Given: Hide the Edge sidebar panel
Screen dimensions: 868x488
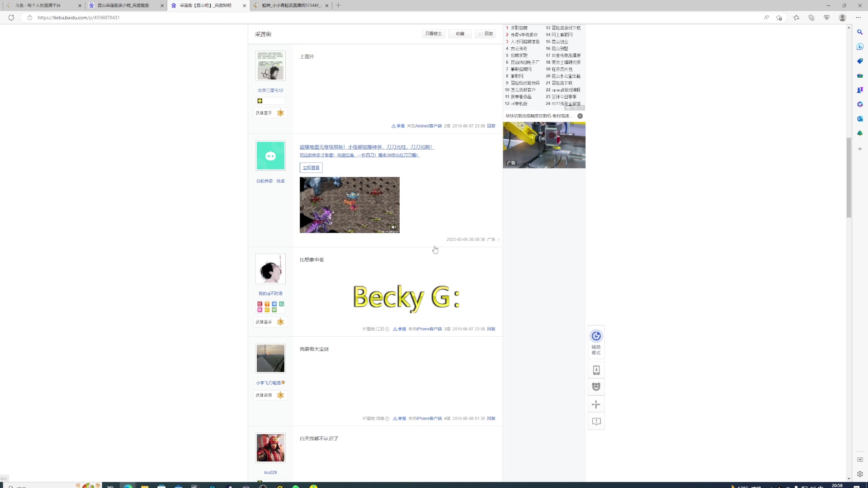Looking at the screenshot, I should point(860,460).
